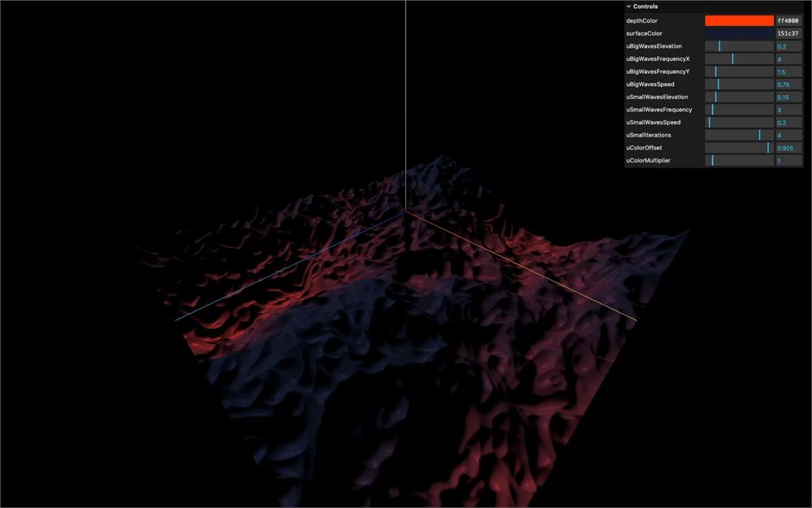
Task: Collapse the Controls panel chevron
Action: tap(628, 7)
